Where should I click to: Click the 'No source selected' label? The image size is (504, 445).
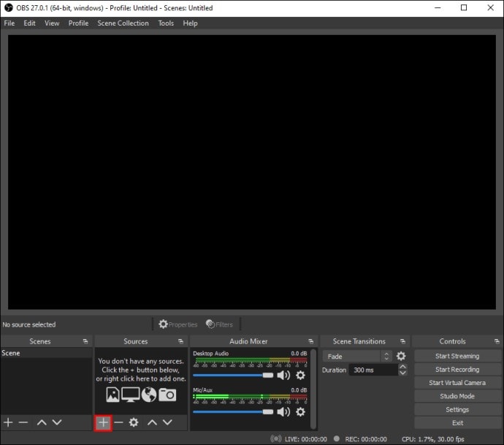pyautogui.click(x=29, y=324)
